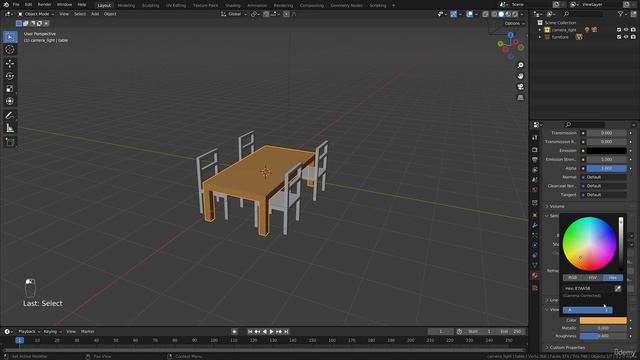Open the Marker menu in timeline

87,332
